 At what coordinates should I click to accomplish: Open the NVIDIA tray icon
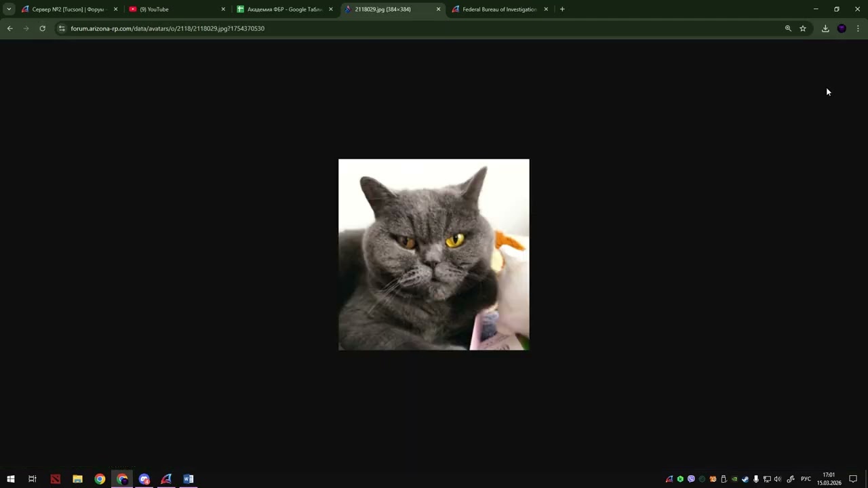tap(734, 479)
